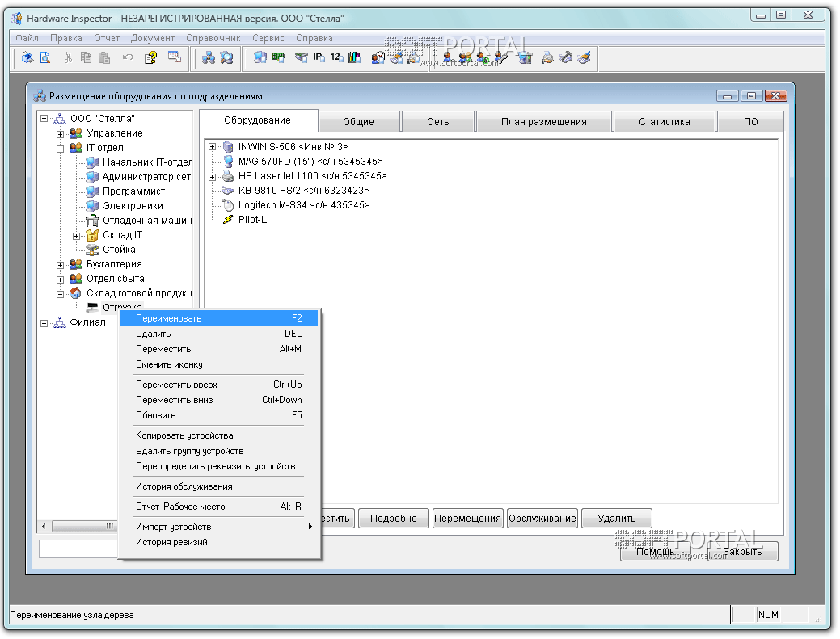
Task: Click the text field below the tree
Action: coord(78,549)
